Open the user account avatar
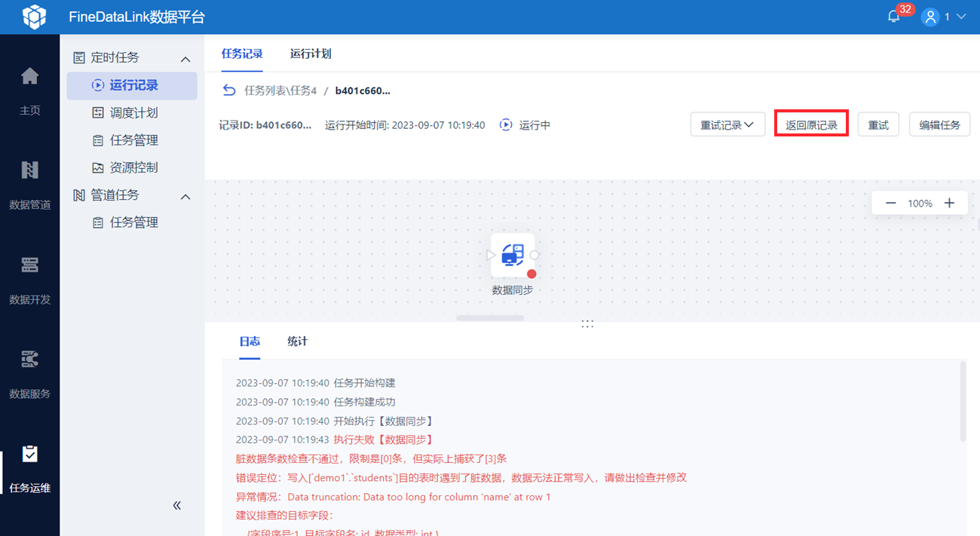980x536 pixels. pyautogui.click(x=930, y=17)
